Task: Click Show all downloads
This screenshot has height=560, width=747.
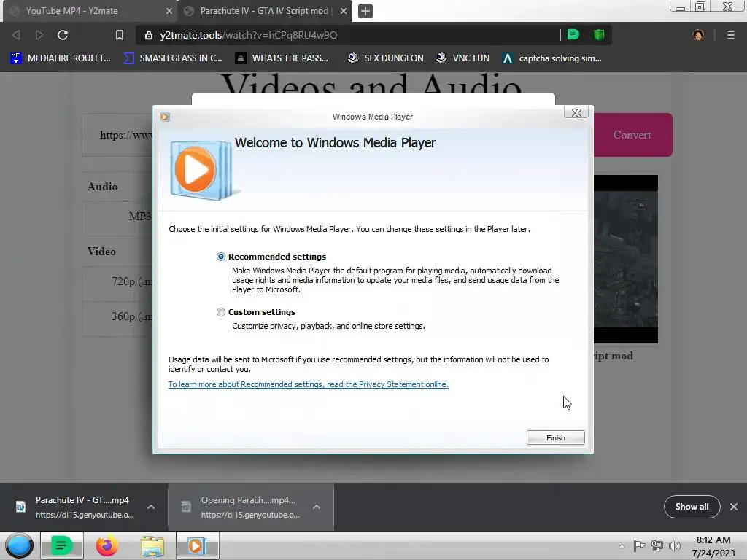Action: (x=692, y=507)
